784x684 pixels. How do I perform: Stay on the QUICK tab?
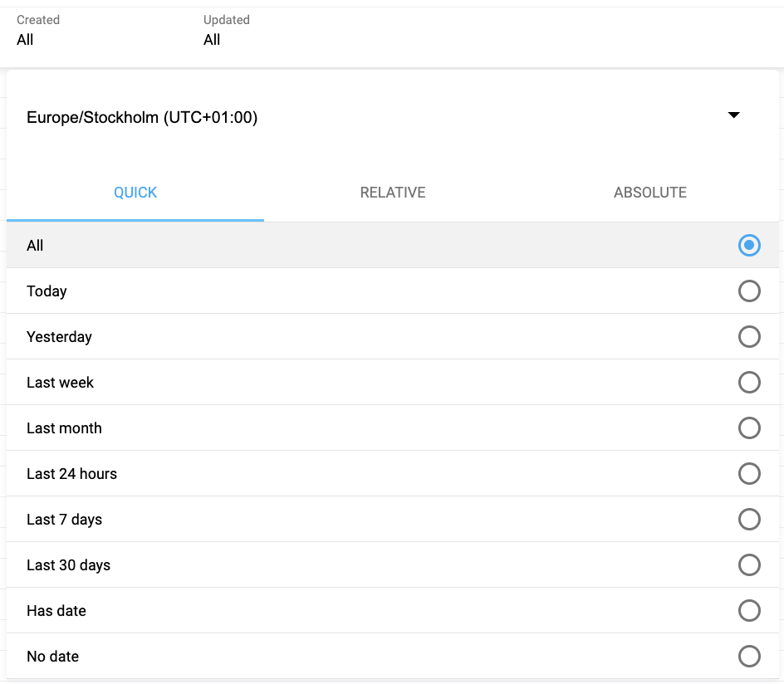(135, 192)
